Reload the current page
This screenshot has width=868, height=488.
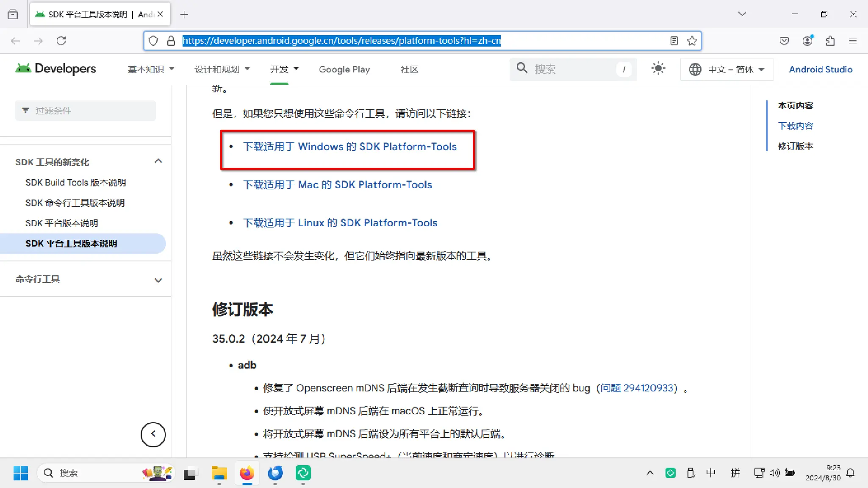pyautogui.click(x=61, y=41)
